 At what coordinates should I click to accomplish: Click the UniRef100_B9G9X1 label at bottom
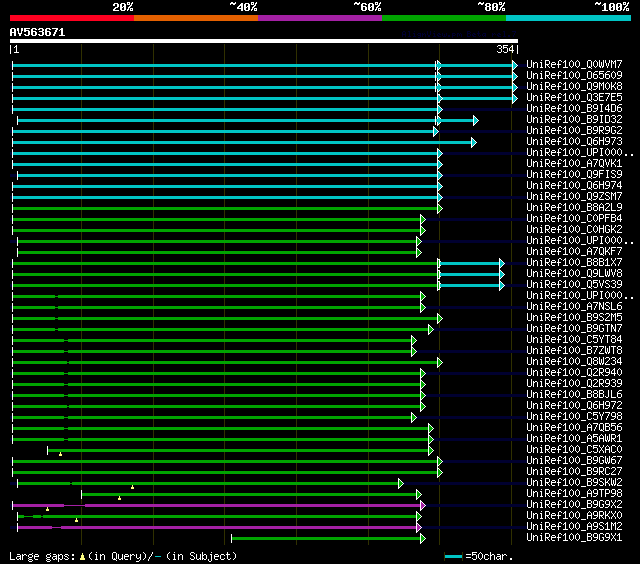574,538
